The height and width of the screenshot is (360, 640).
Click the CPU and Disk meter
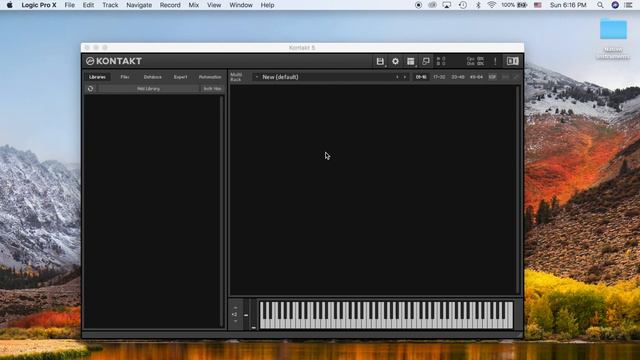point(476,61)
